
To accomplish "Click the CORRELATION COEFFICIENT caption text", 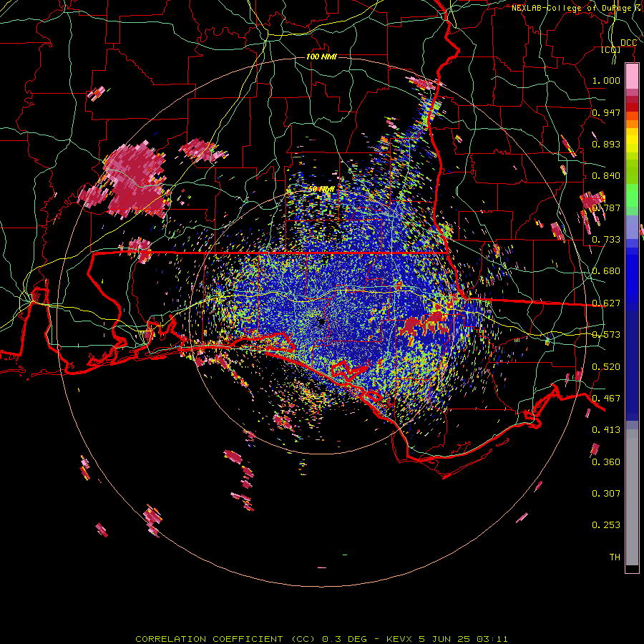I will pyautogui.click(x=209, y=639).
